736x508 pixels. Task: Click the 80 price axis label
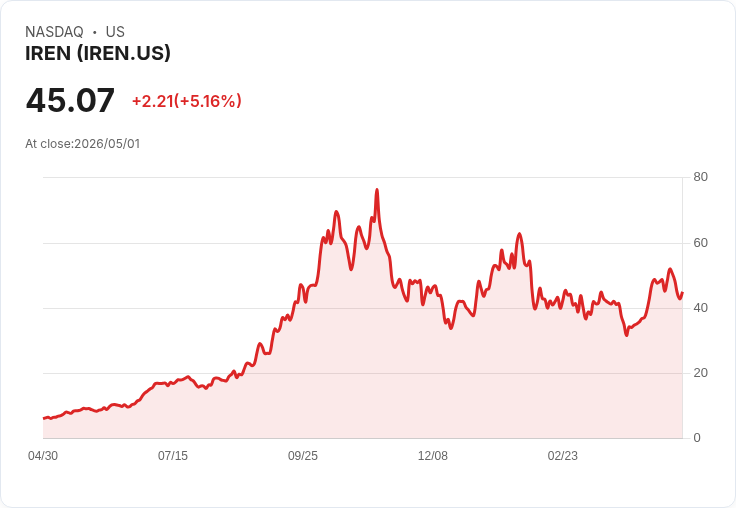pos(700,177)
